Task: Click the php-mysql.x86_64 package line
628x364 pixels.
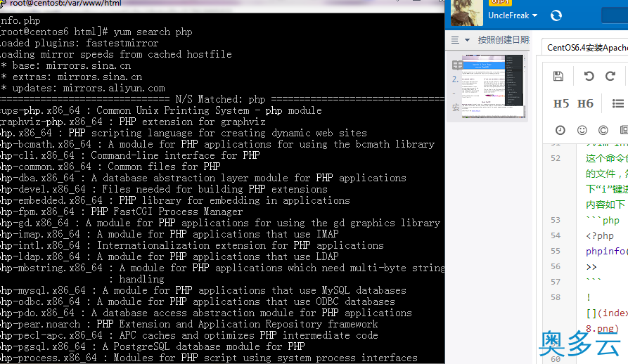Action: tap(203, 290)
